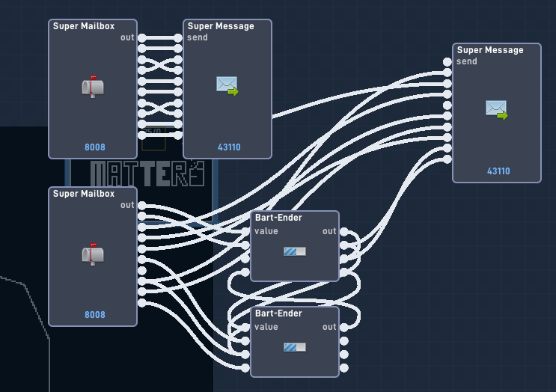
Task: Click last out port of top Super Mailbox
Action: pos(142,135)
